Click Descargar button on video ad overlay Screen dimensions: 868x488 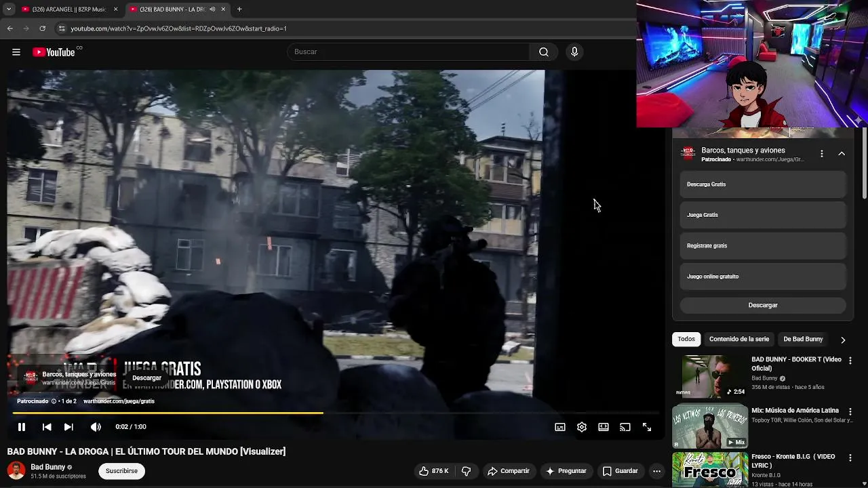(x=146, y=378)
